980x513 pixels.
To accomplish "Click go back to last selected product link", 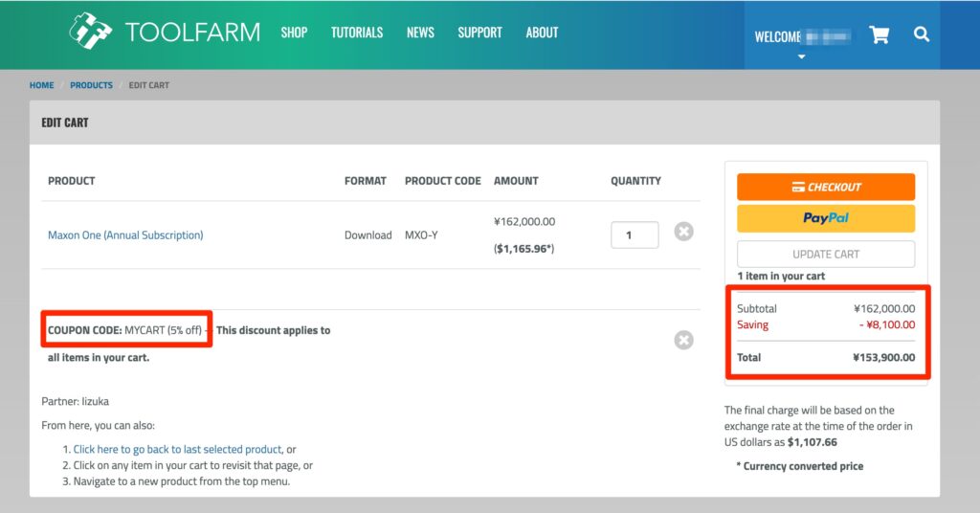I will point(177,449).
